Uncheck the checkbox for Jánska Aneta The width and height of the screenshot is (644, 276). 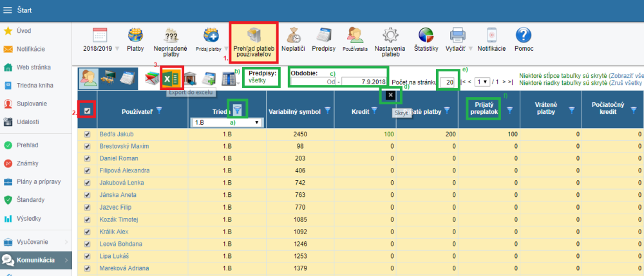coord(87,195)
